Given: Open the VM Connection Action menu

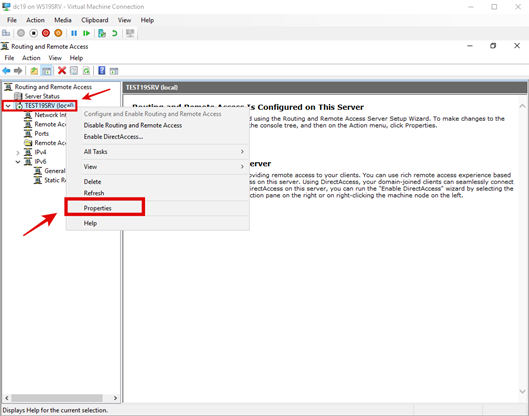Looking at the screenshot, I should click(x=35, y=20).
